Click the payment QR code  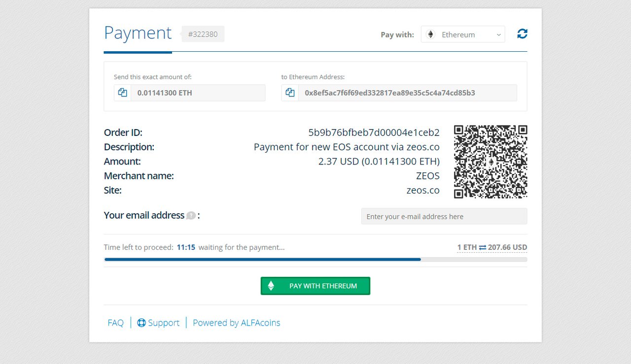click(x=491, y=162)
